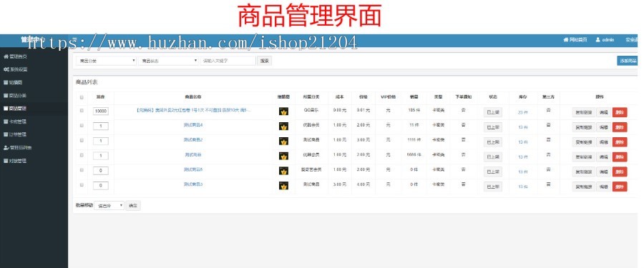Click 已上架 status in the 1111 件 row
Image resolution: width=644 pixels, height=268 pixels.
tap(493, 142)
